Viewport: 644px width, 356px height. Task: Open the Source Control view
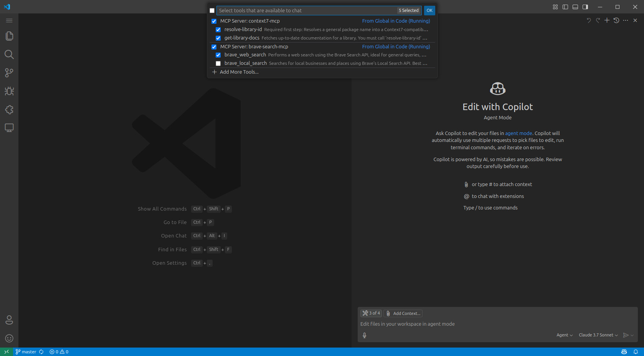pos(9,73)
